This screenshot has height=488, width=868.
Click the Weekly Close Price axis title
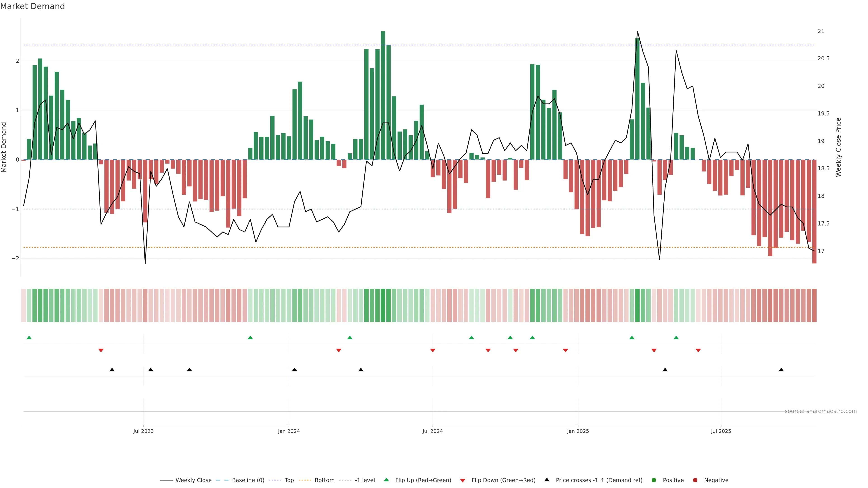click(x=839, y=147)
